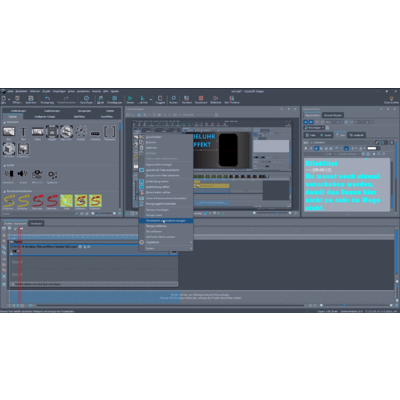This screenshot has width=400, height=400.
Task: Add a Text object from Standard toolbox
Action: [23, 132]
